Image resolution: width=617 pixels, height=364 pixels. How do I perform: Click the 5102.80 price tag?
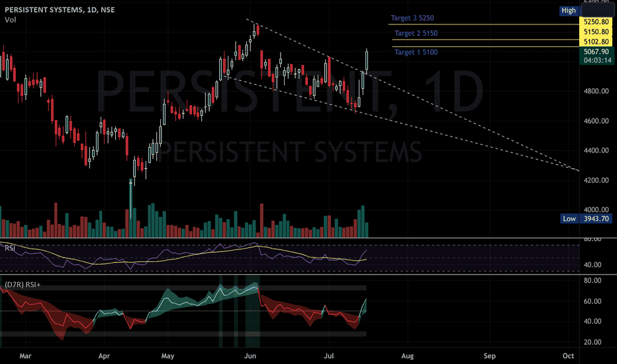point(596,42)
